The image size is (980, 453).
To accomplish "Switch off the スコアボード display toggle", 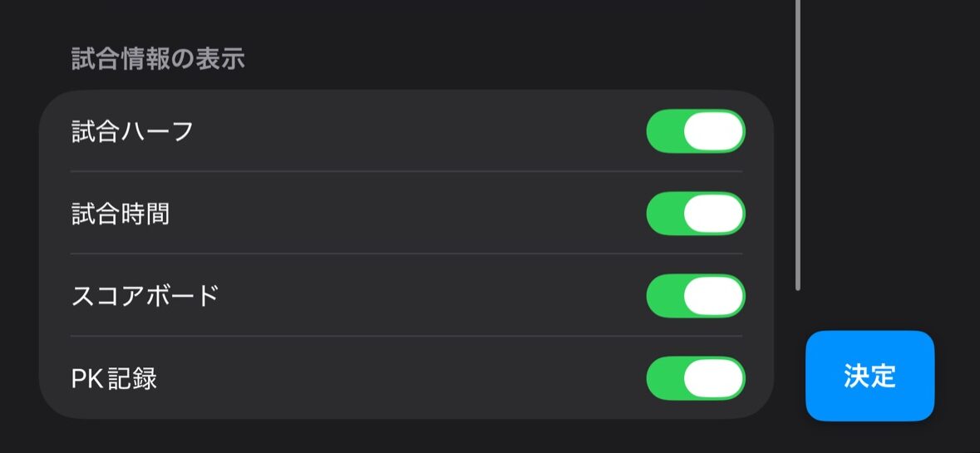I will 696,296.
